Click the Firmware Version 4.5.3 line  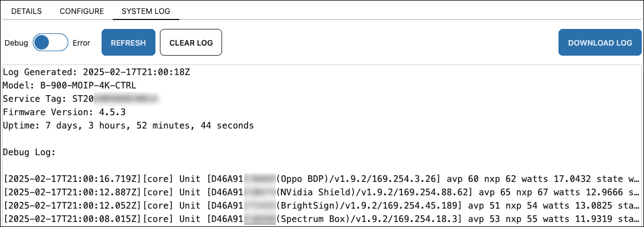64,112
